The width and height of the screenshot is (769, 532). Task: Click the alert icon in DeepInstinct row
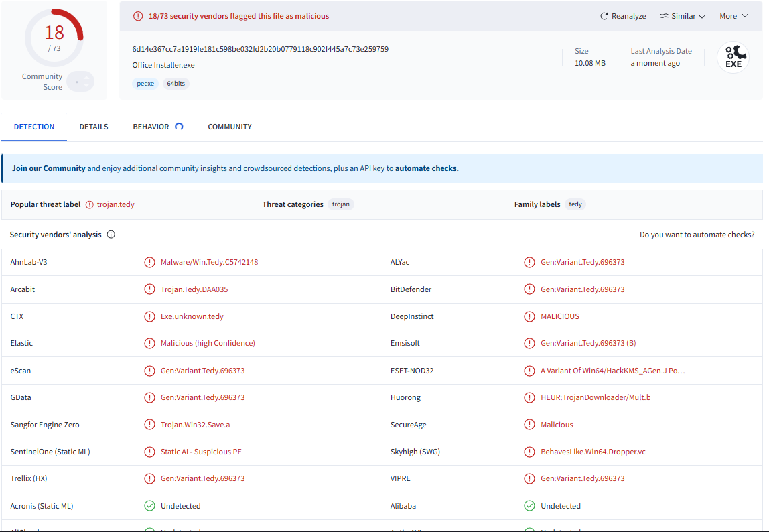[529, 316]
